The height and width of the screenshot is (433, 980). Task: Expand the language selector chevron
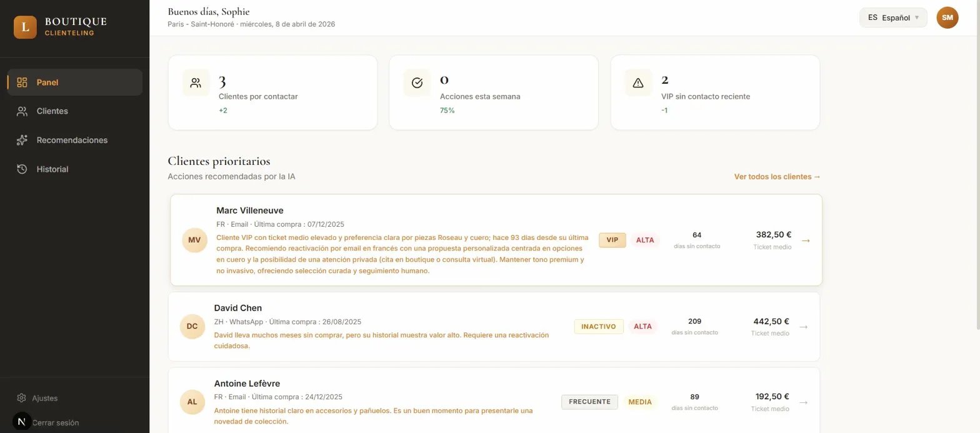(x=916, y=17)
